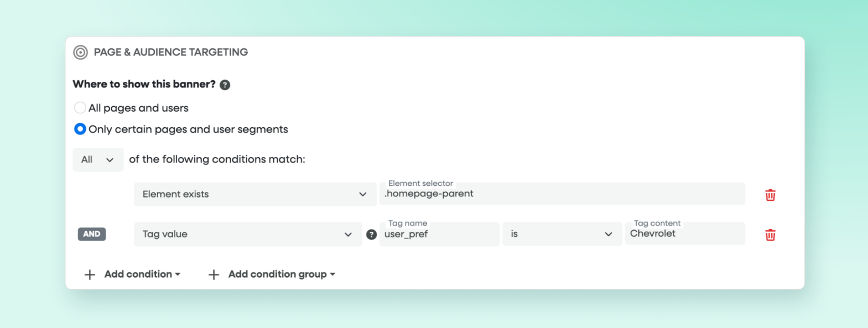Viewport: 868px width, 328px height.
Task: Click the plus icon beside Add condition group
Action: click(x=214, y=274)
